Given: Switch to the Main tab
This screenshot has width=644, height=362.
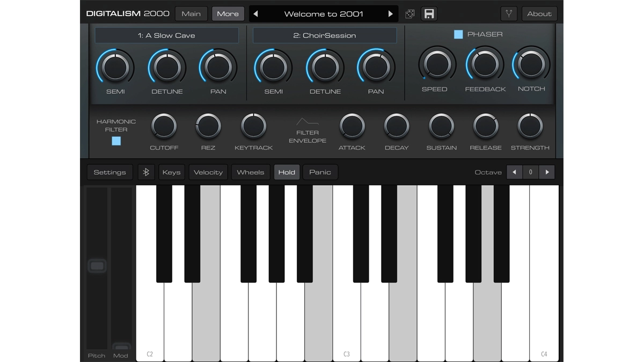Looking at the screenshot, I should (x=191, y=14).
